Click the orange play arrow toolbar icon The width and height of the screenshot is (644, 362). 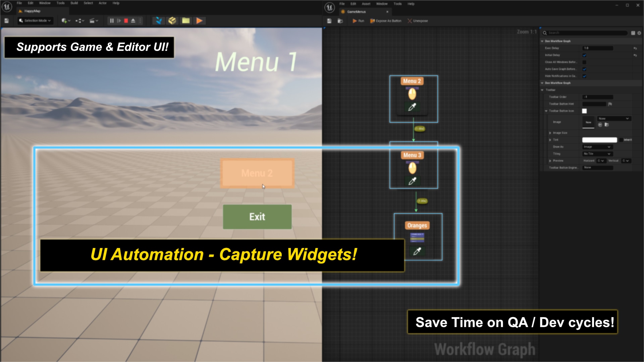coord(199,21)
